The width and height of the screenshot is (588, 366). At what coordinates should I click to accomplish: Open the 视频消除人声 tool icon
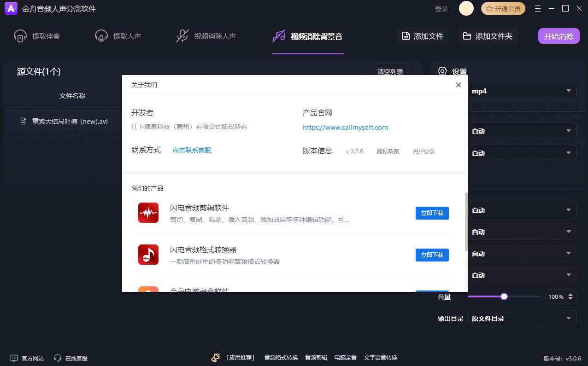click(x=182, y=35)
